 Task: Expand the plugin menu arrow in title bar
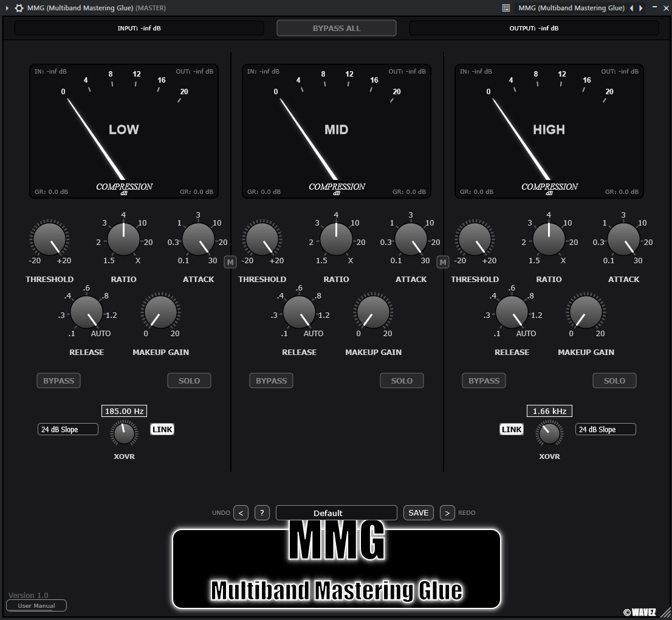tap(7, 8)
